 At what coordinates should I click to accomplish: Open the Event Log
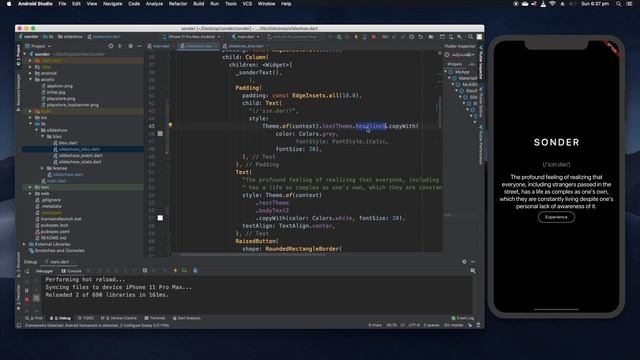tap(463, 318)
